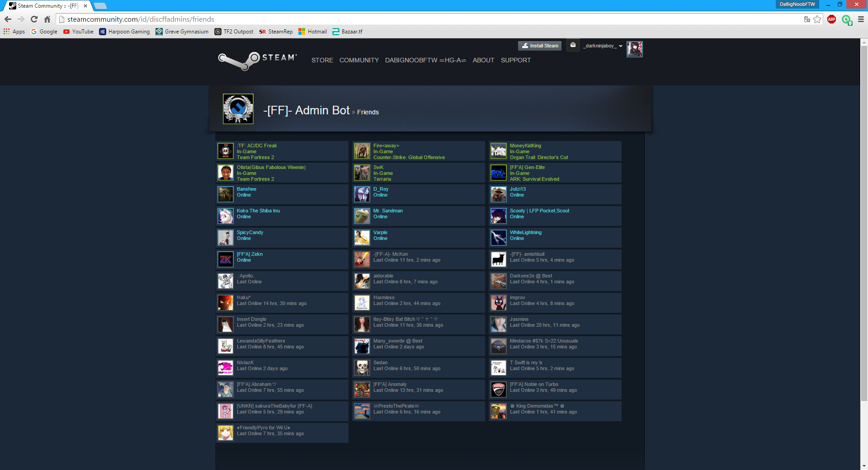Viewport: 868px width, 470px height.
Task: Open the Greve Gymnasium bookmark
Action: coord(182,32)
